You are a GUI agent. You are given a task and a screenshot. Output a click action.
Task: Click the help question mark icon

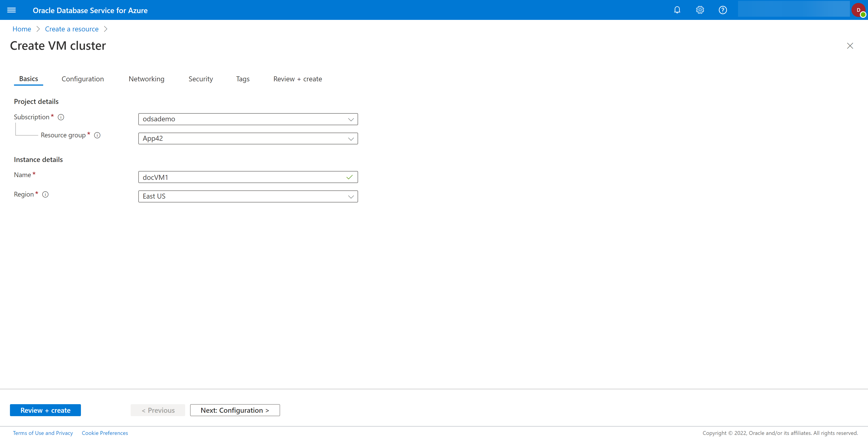click(x=723, y=10)
